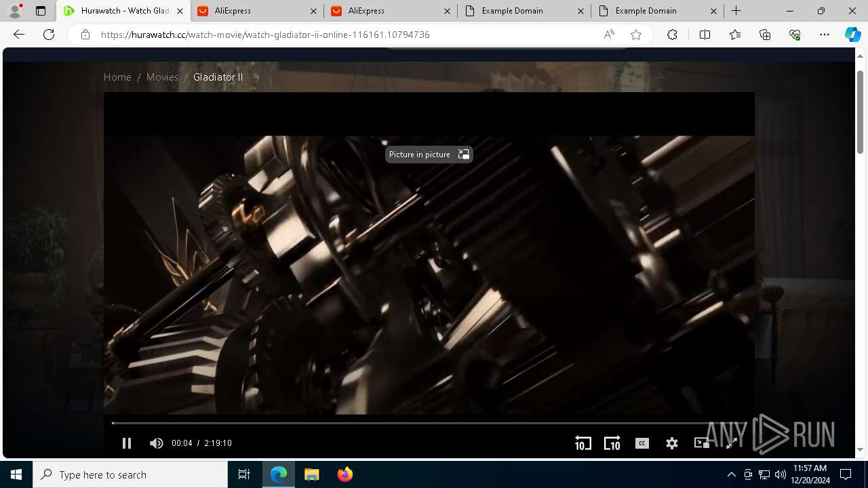Viewport: 868px width, 488px height.
Task: Close the first AliExpress tab
Action: pos(313,11)
